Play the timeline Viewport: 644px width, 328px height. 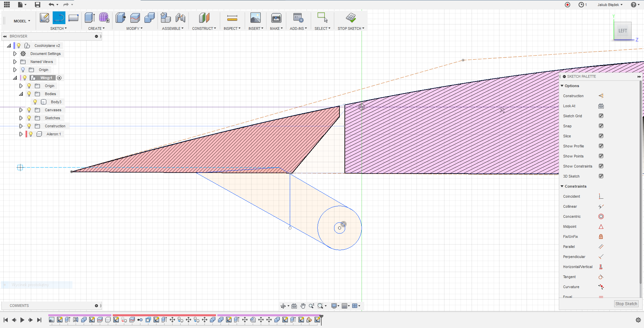pyautogui.click(x=22, y=320)
